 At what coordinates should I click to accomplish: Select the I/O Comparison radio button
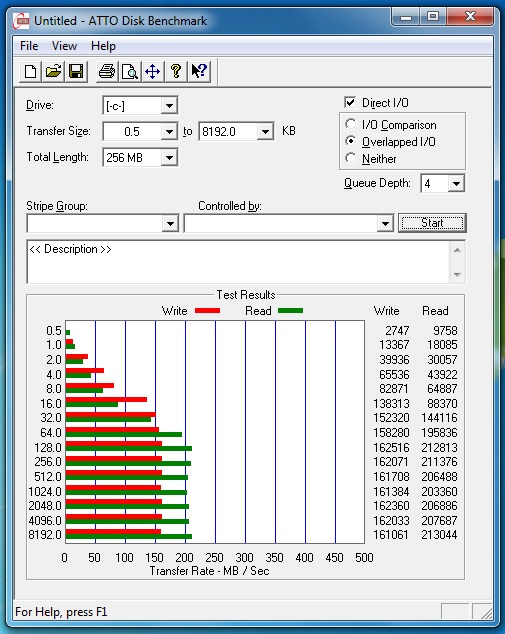click(x=351, y=124)
